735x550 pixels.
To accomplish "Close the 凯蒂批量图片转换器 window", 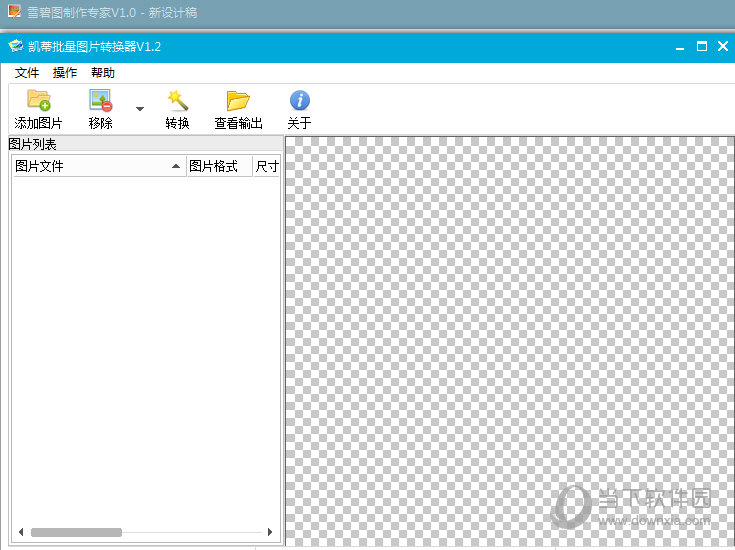I will point(723,46).
